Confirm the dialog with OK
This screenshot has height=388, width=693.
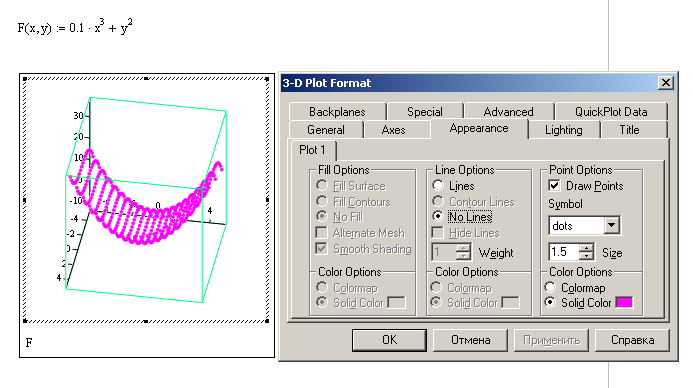point(389,340)
